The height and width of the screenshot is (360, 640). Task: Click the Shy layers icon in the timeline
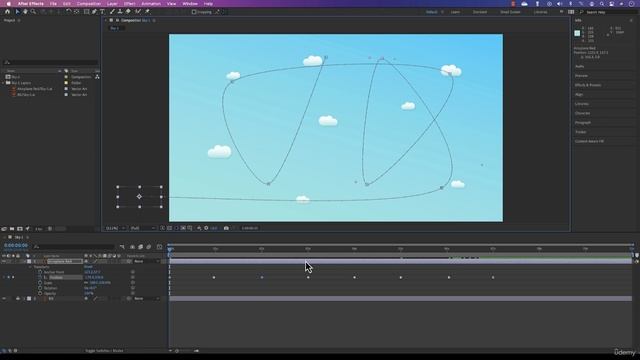[132, 247]
